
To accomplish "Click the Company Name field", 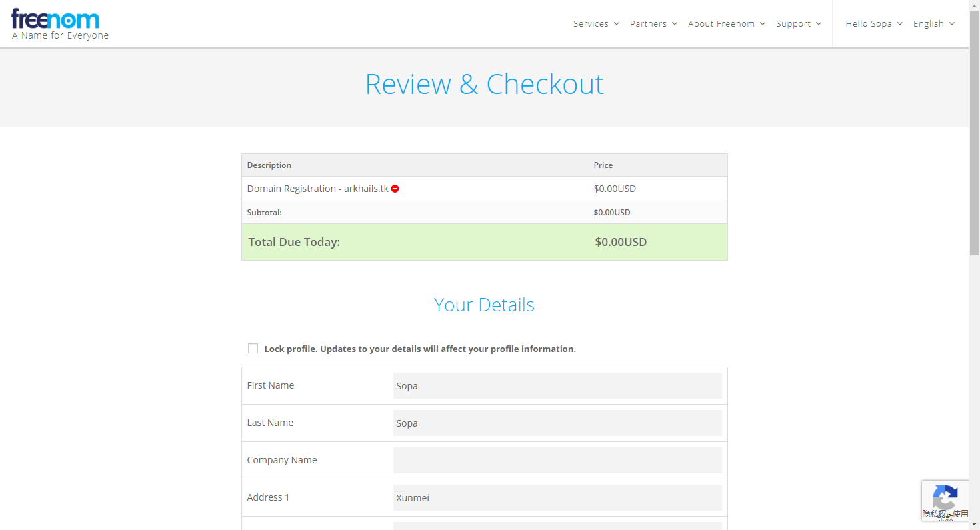I will tap(557, 460).
